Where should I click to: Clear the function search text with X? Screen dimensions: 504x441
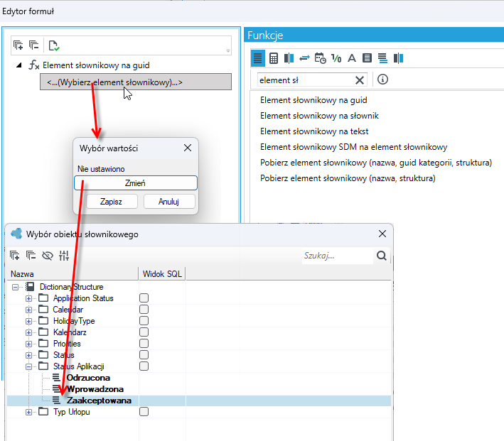point(360,80)
